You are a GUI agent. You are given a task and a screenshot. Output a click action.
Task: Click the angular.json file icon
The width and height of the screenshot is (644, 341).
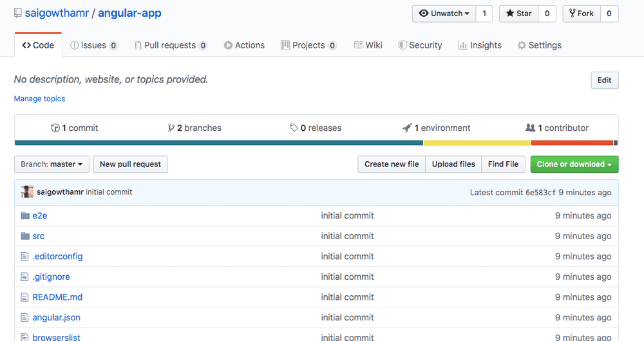click(24, 318)
